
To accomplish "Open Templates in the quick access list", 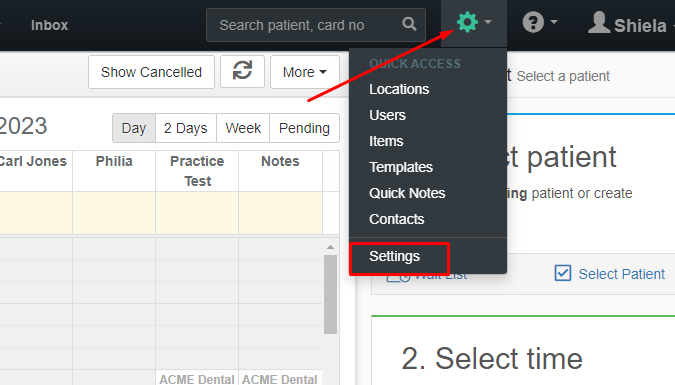I will pyautogui.click(x=401, y=167).
